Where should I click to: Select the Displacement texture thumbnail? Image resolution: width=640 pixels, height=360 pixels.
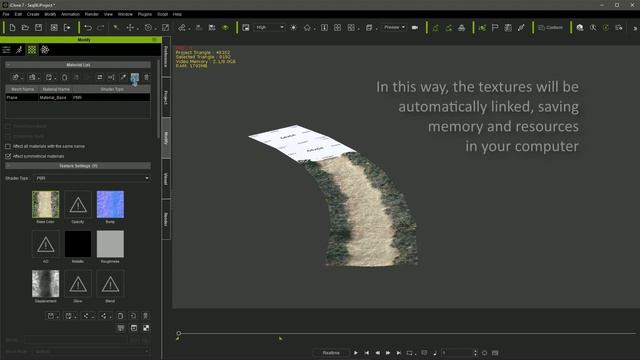coord(45,283)
